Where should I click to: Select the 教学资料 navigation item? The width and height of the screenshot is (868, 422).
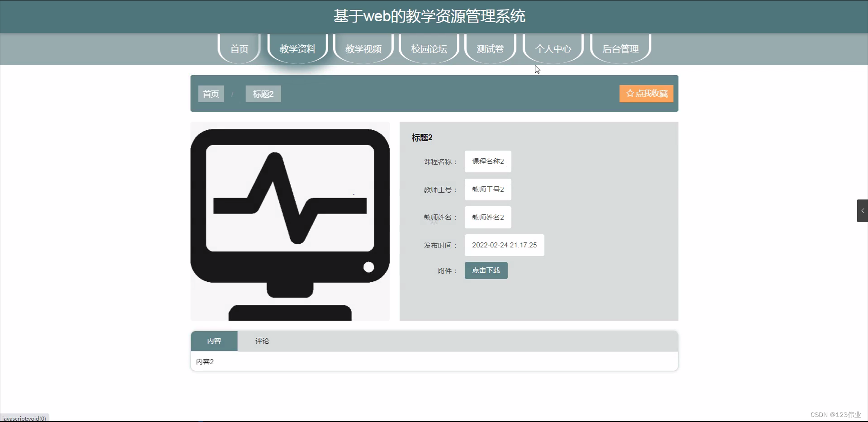click(297, 49)
